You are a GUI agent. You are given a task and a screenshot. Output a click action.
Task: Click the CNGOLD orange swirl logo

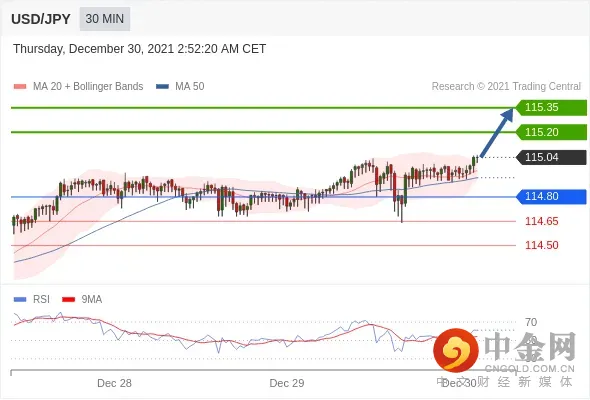coord(456,350)
